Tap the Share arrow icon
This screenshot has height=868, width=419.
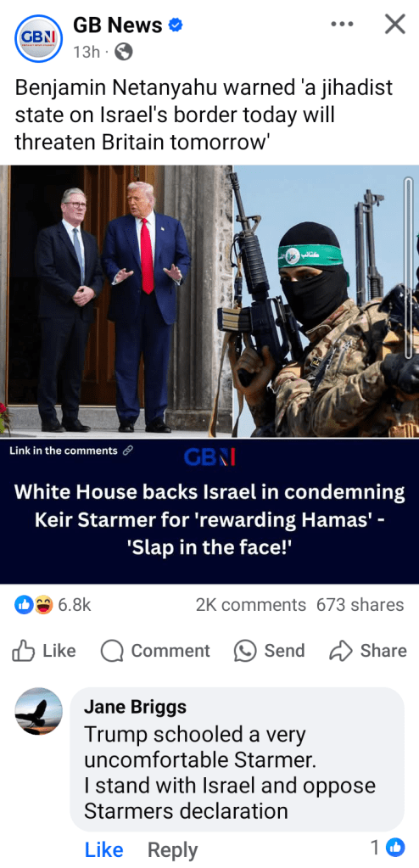[x=340, y=651]
